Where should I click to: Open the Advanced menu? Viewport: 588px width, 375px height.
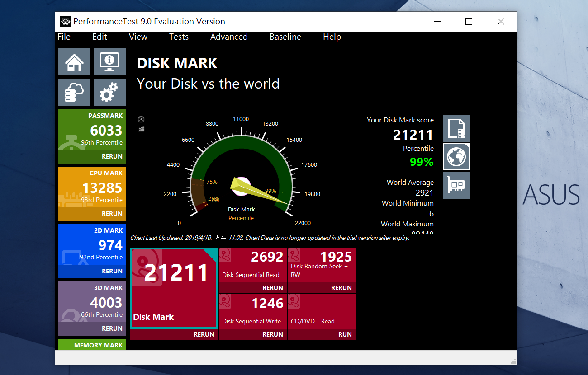coord(229,37)
